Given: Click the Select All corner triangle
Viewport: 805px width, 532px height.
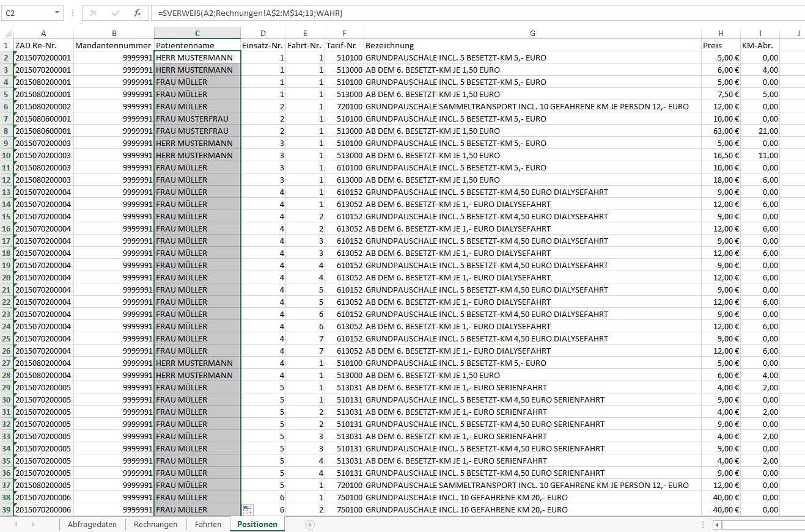Looking at the screenshot, I should [7, 33].
